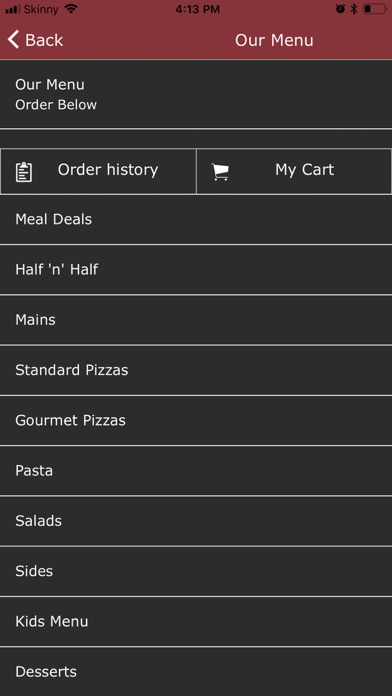
Task: Open the Meal Deals category
Action: coord(196,220)
